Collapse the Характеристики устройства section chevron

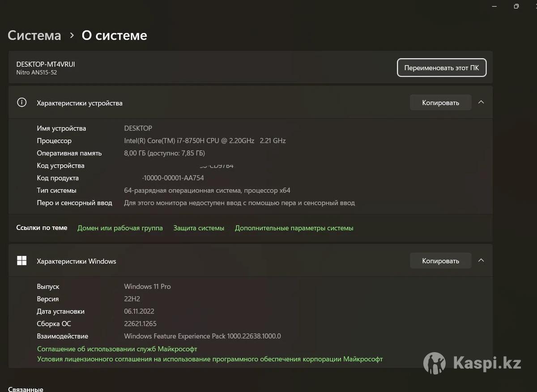(481, 102)
